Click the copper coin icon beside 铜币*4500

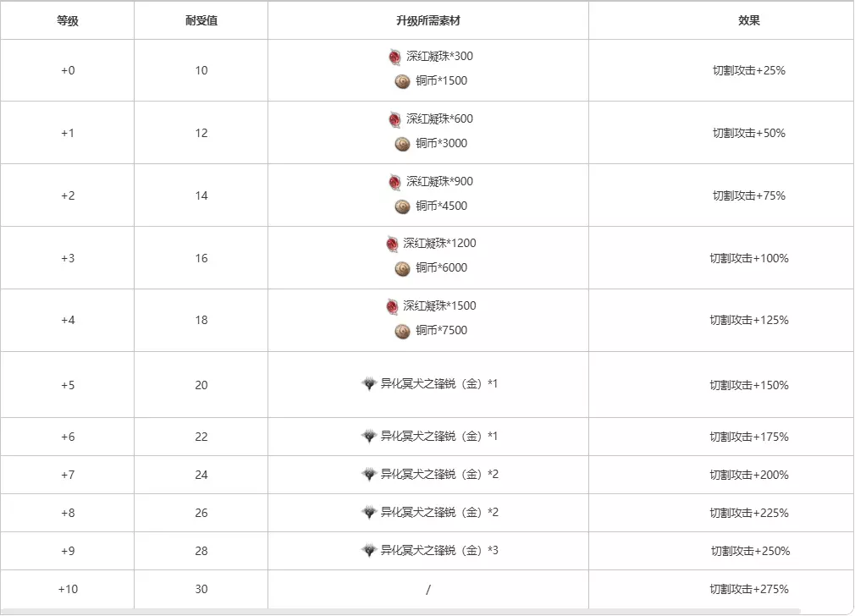pos(402,206)
